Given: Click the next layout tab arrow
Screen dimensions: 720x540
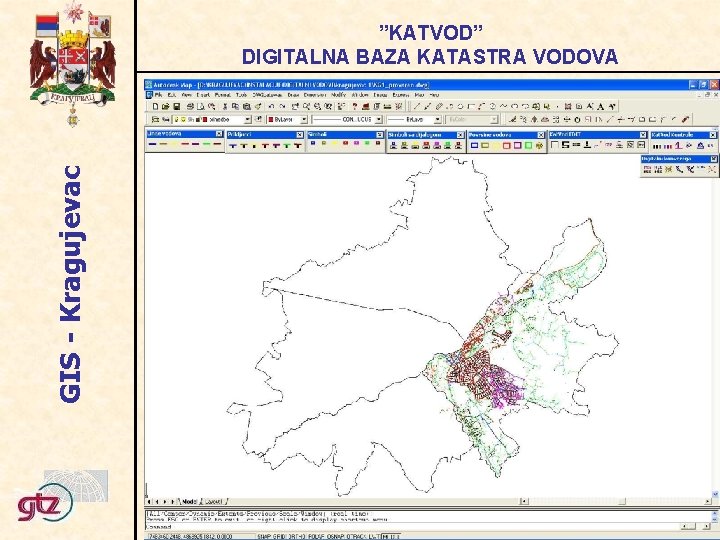Looking at the screenshot, I should [165, 501].
